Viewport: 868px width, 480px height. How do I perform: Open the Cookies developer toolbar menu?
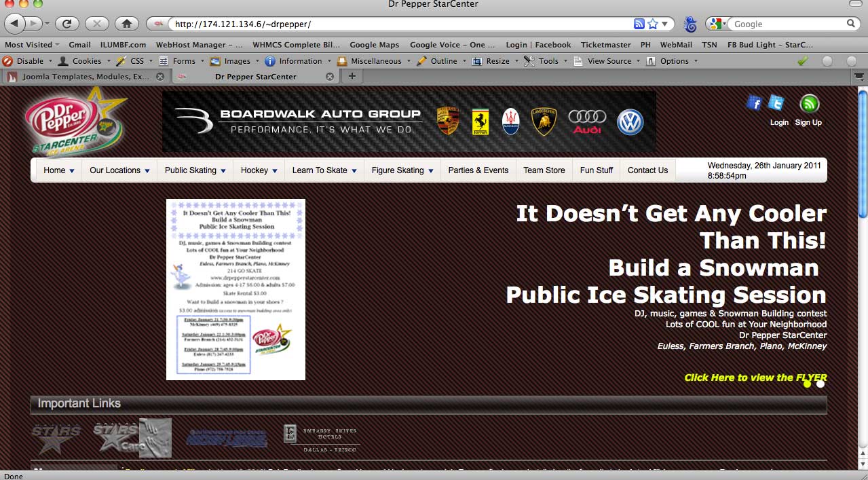(83, 61)
